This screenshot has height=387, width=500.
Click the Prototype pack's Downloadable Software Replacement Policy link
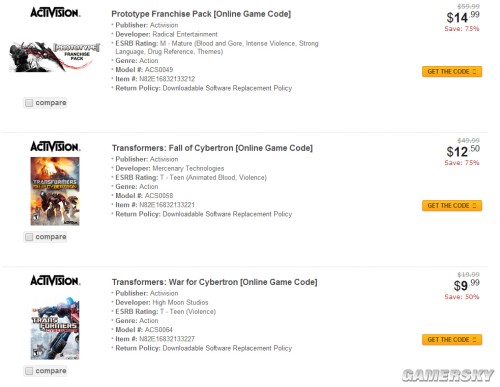(227, 88)
